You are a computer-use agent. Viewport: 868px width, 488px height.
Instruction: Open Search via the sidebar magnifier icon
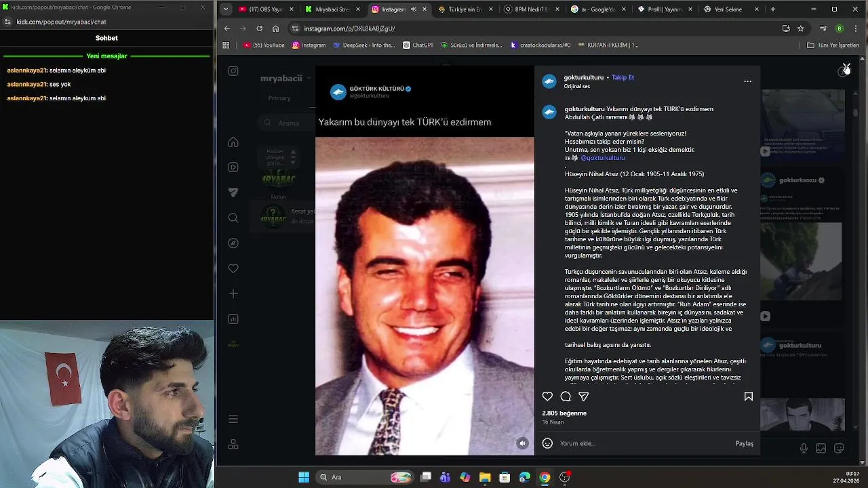click(x=233, y=218)
